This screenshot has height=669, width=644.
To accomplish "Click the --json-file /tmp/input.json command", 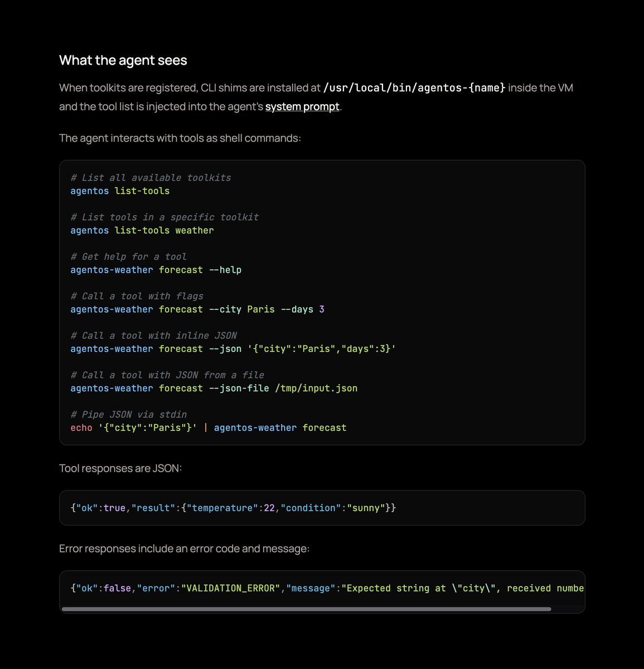I will [x=214, y=388].
